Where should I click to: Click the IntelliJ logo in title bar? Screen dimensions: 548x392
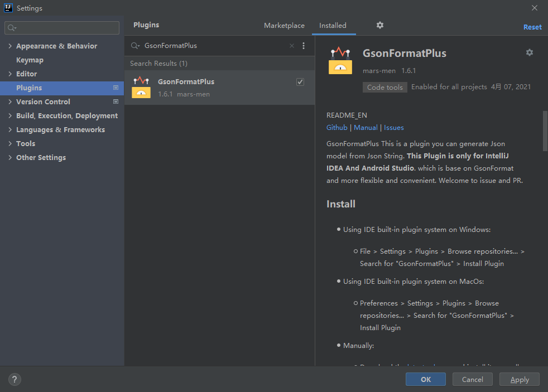pos(8,8)
